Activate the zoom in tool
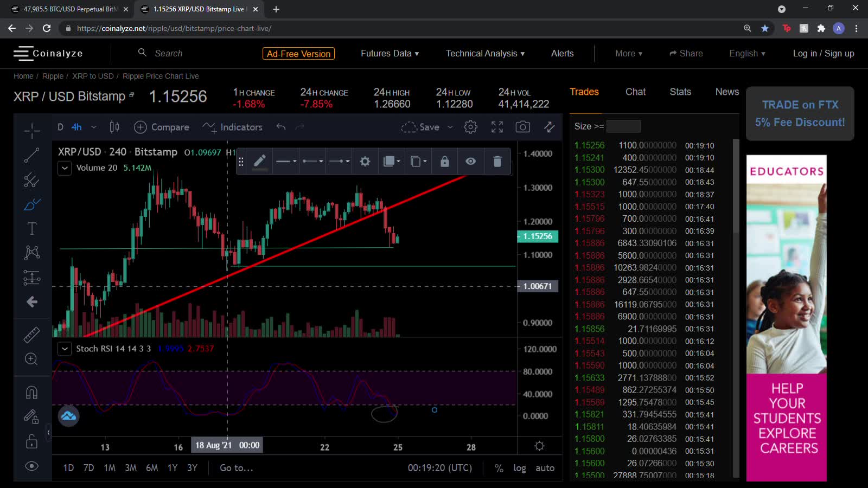868x488 pixels. click(32, 359)
